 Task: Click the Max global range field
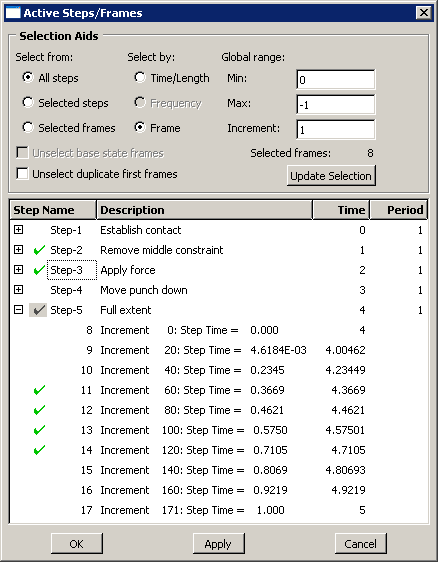tap(336, 105)
